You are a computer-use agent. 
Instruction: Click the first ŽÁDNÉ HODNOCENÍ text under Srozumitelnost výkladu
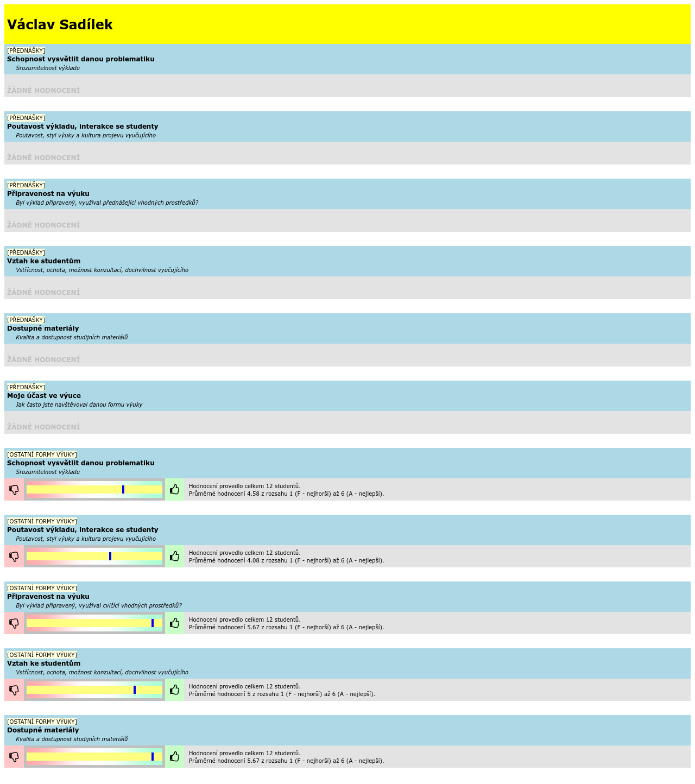click(43, 90)
